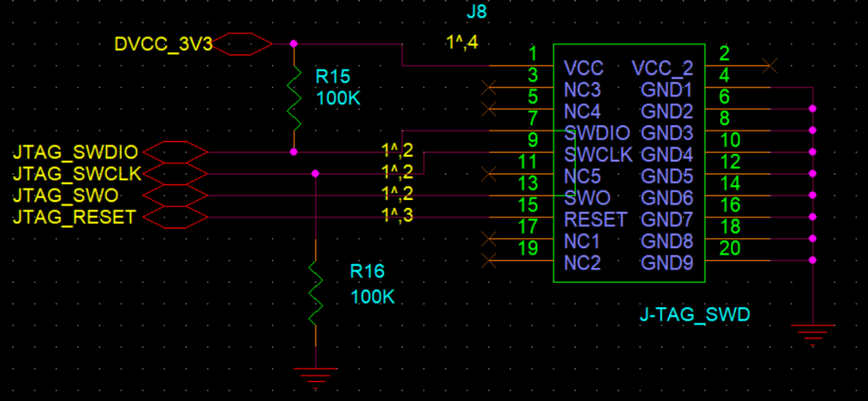868x401 pixels.
Task: Select the GND1 pin name
Action: pyautogui.click(x=667, y=90)
